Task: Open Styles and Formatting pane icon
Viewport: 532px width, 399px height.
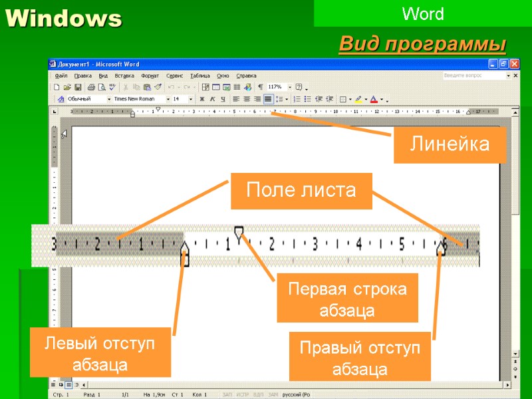Action: coord(61,99)
